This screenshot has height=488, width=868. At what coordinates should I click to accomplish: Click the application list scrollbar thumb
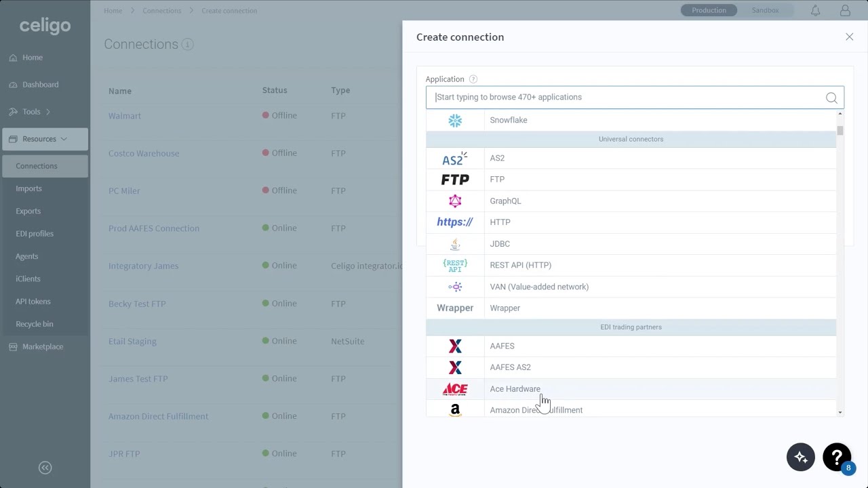pyautogui.click(x=840, y=130)
